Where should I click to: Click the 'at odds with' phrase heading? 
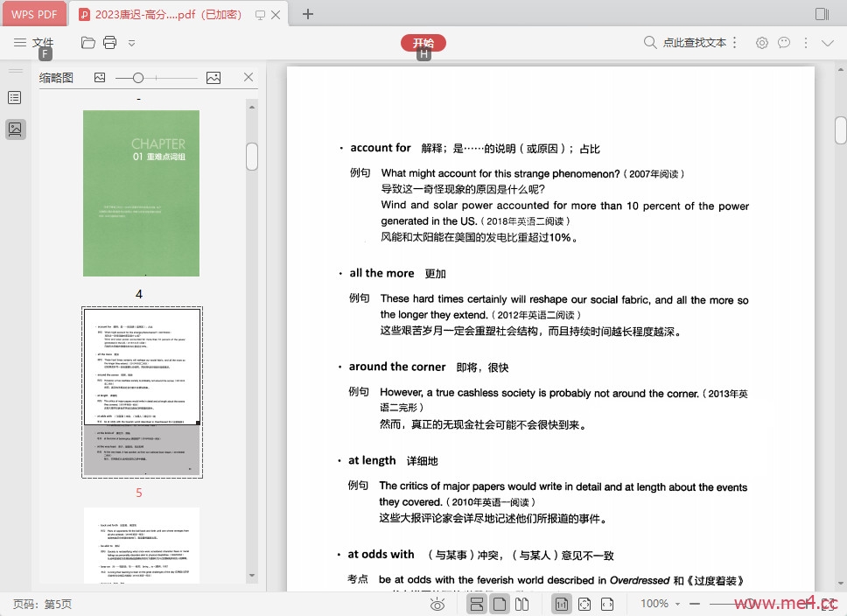[x=381, y=555]
